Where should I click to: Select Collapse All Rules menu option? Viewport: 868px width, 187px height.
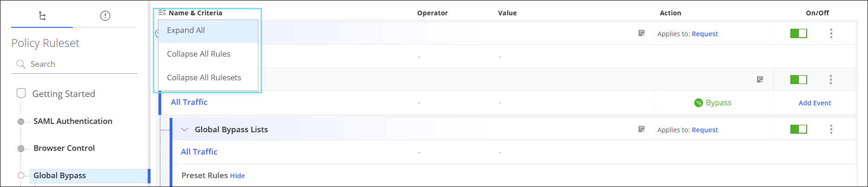point(198,54)
